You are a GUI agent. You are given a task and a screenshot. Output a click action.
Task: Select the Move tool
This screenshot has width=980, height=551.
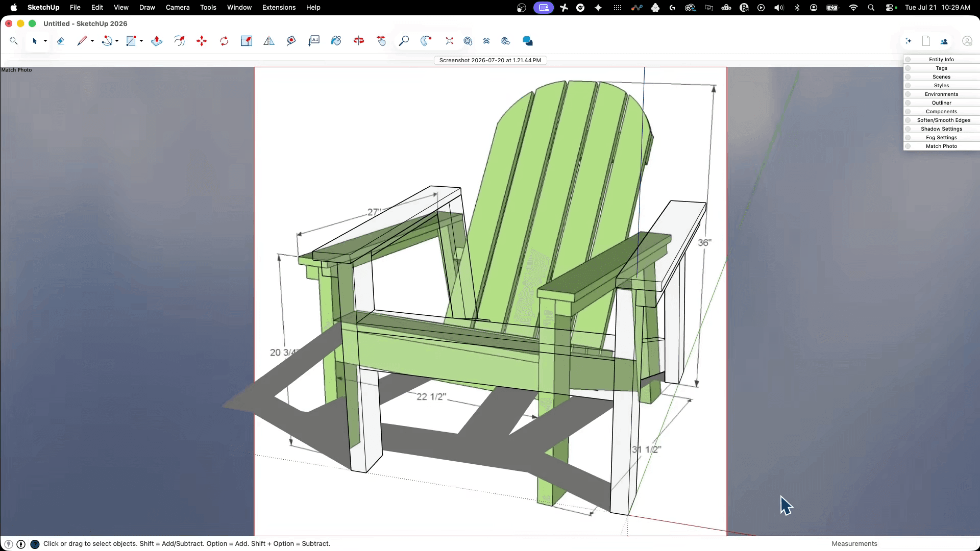pos(202,41)
